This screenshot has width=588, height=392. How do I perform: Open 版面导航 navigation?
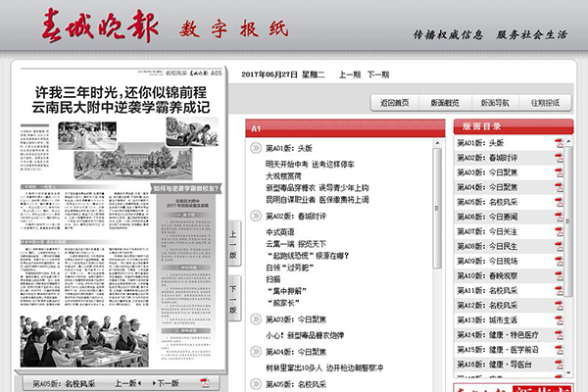click(495, 103)
